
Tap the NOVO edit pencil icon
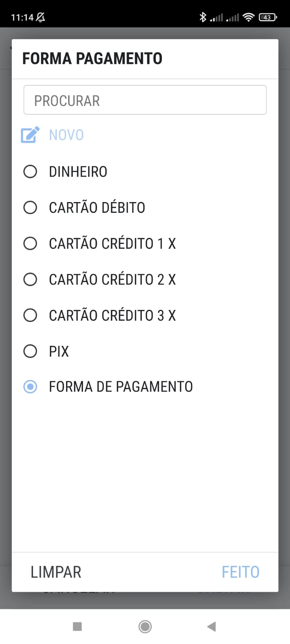(x=30, y=135)
